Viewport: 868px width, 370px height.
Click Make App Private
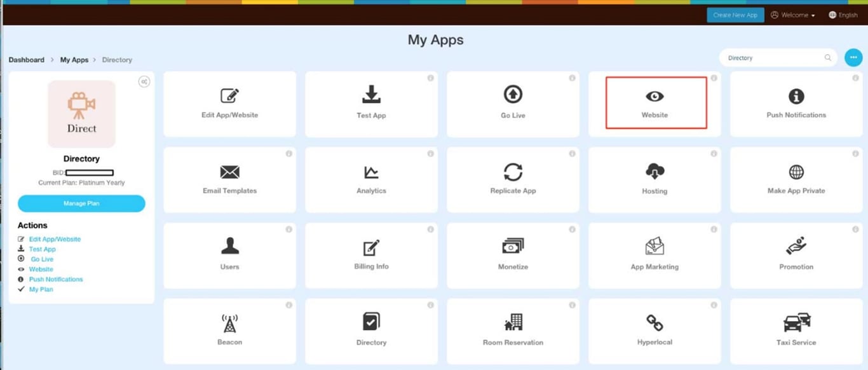(796, 179)
